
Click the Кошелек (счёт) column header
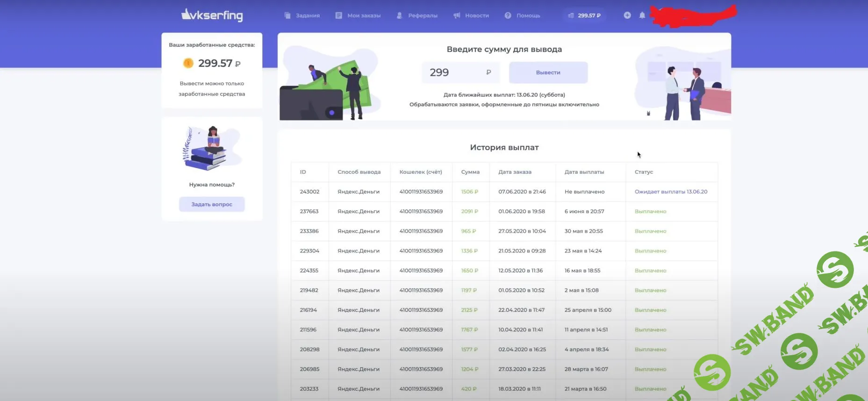pyautogui.click(x=421, y=172)
